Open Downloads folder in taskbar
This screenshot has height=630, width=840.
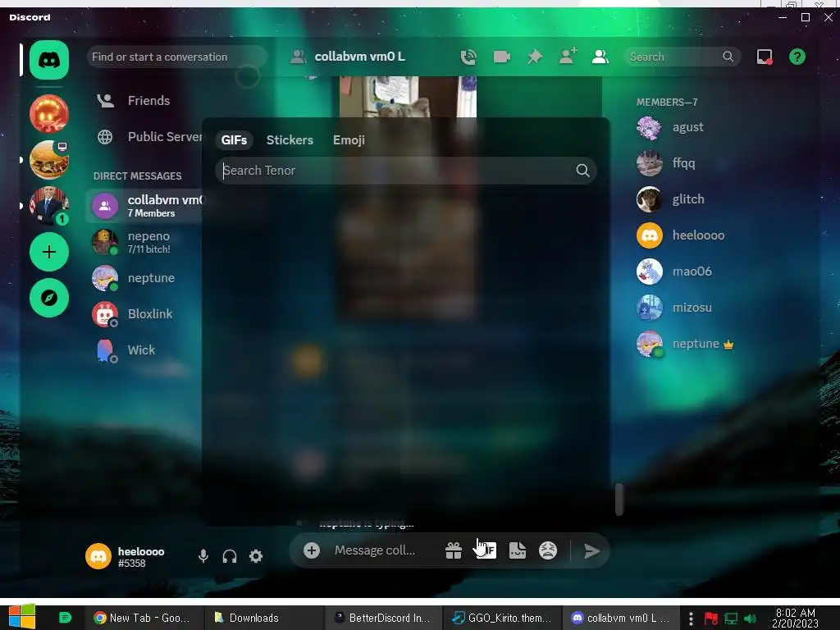pyautogui.click(x=263, y=618)
